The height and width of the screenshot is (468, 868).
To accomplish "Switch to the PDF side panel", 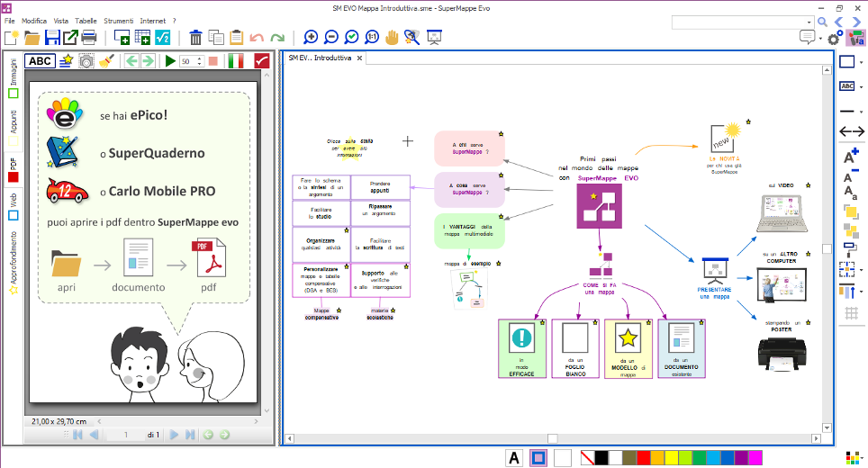I will point(14,170).
